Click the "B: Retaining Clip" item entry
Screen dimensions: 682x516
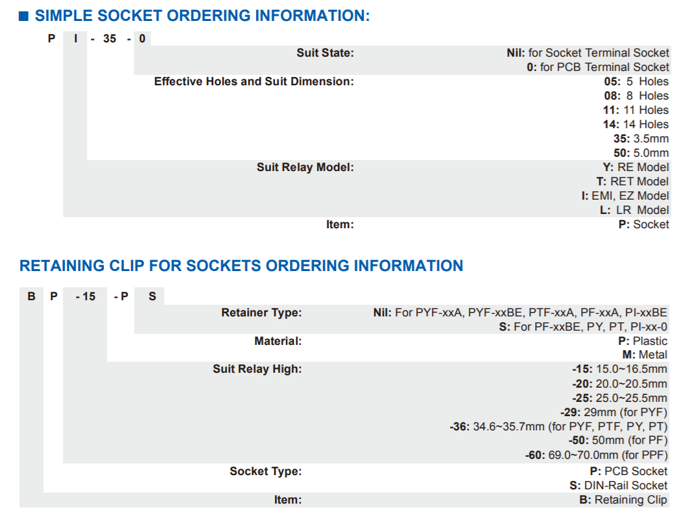click(623, 500)
